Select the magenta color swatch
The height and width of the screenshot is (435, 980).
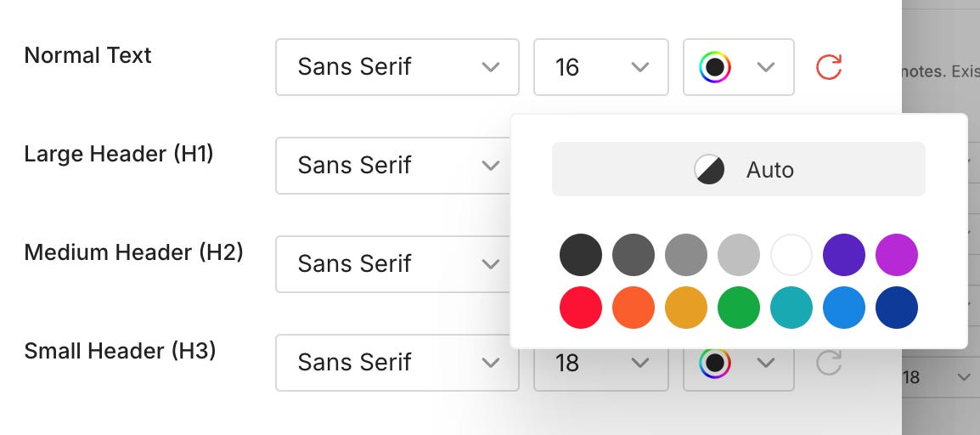(x=896, y=255)
